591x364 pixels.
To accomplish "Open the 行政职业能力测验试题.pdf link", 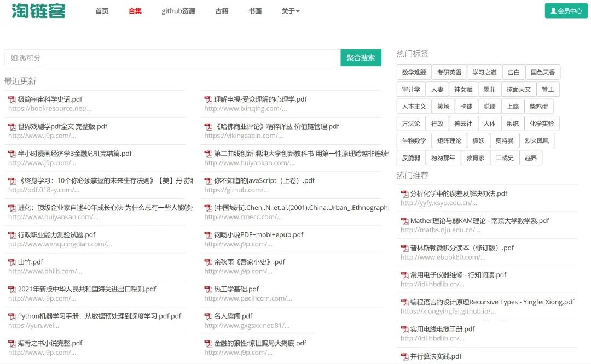I will tap(56, 235).
